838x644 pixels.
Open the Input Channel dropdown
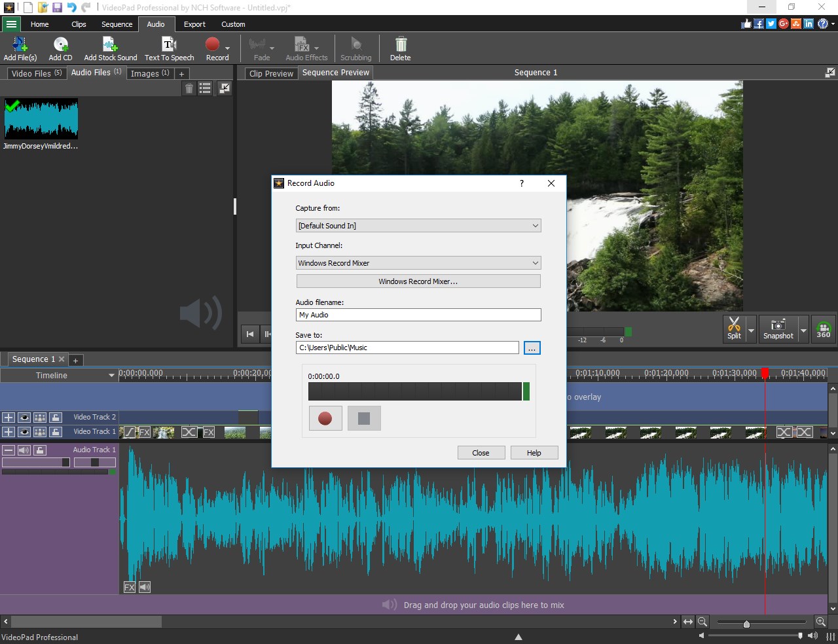(x=418, y=262)
